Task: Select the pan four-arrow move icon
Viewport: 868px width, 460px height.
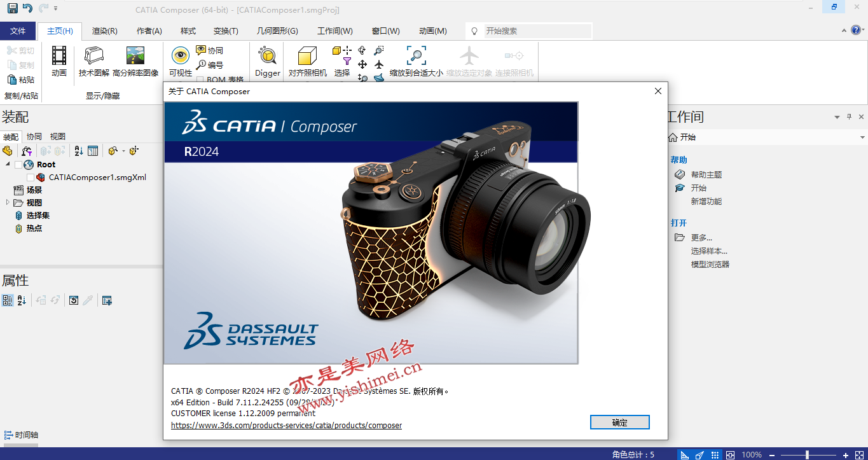Action: (x=362, y=64)
